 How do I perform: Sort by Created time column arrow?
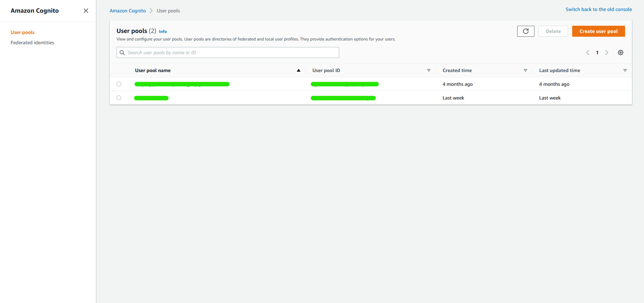pos(525,70)
